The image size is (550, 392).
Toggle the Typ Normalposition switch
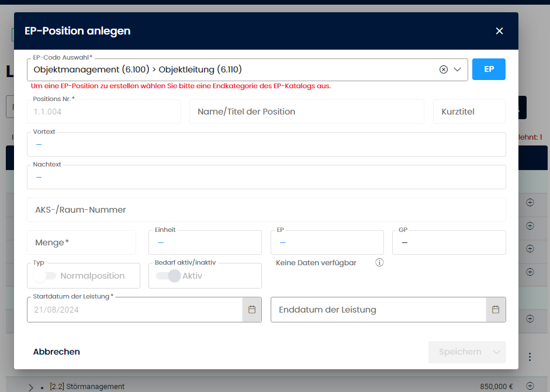45,276
